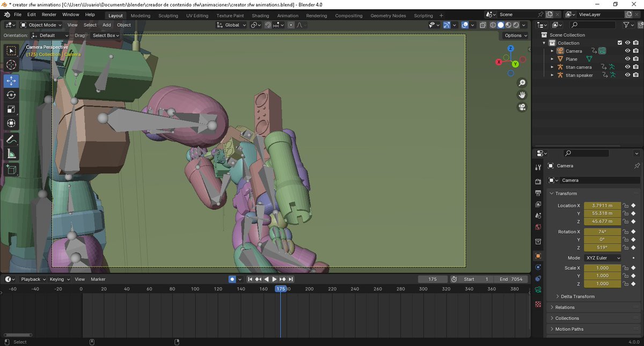Screen dimensions: 644x346
Task: Open the Drag Select Box dropdown
Action: 105,35
